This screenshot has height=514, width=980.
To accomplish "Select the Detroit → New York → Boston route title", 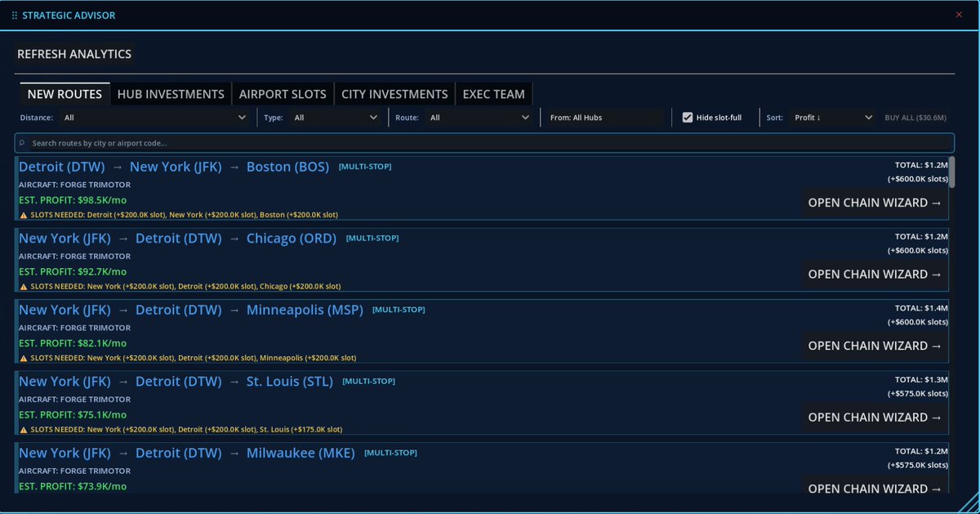I will click(x=174, y=167).
